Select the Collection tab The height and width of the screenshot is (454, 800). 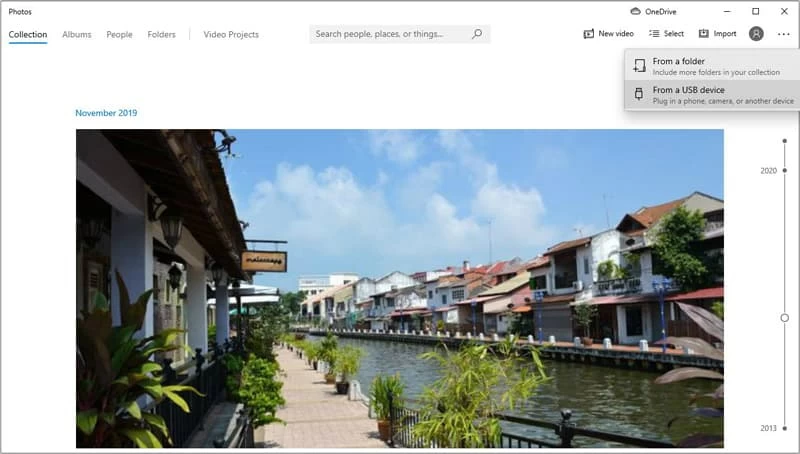tap(28, 34)
